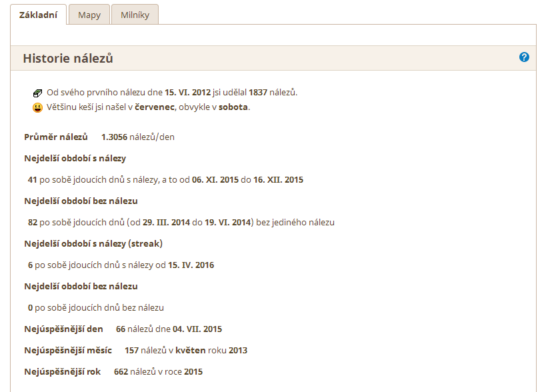The height and width of the screenshot is (392, 538).
Task: Click the geocache box icon near first find
Action: tap(37, 93)
